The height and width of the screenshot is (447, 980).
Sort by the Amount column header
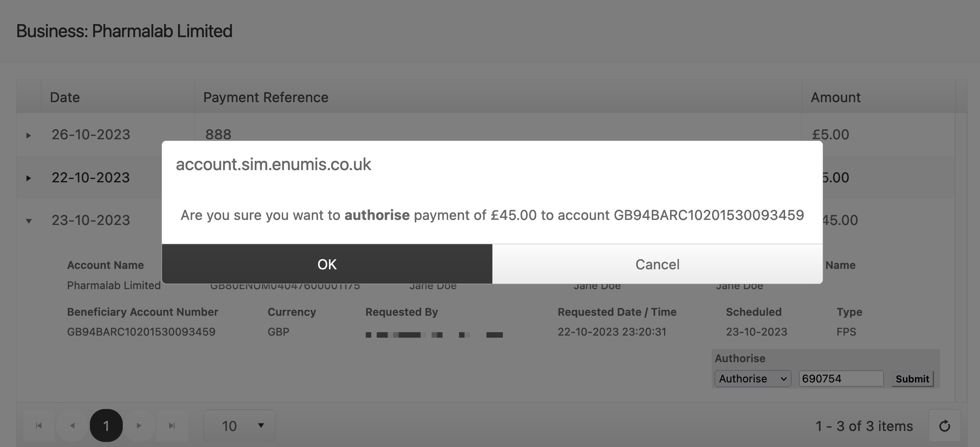(x=835, y=98)
